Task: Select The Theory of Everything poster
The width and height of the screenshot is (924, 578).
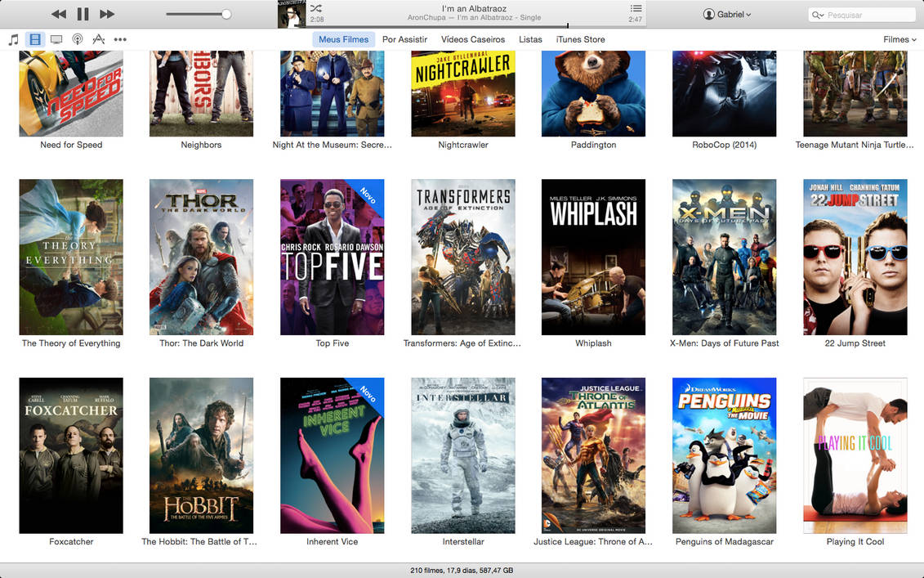Action: tap(71, 258)
